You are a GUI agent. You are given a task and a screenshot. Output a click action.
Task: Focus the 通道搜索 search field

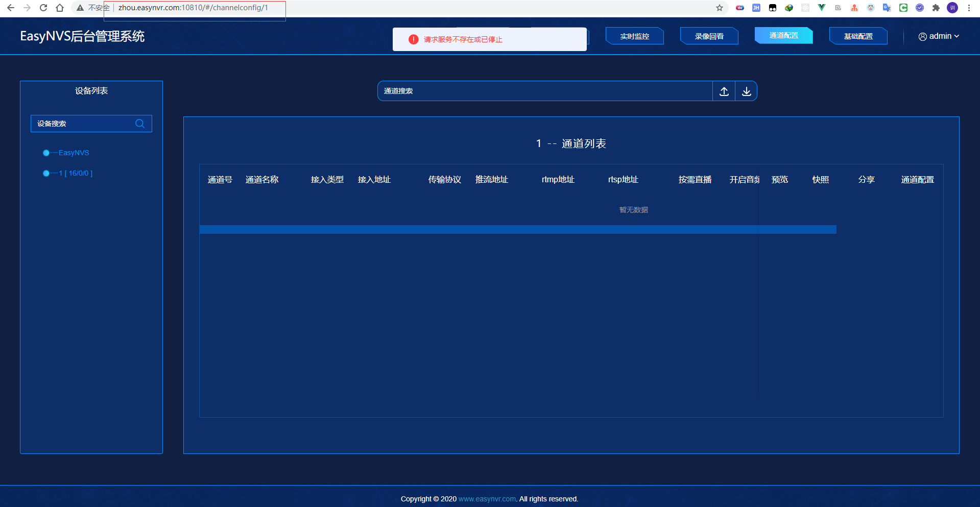pos(545,91)
